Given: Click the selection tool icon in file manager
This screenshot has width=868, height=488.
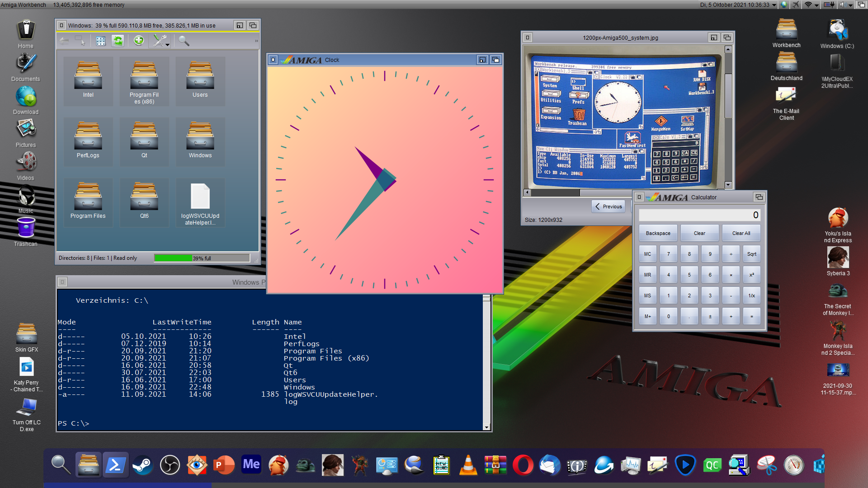Looking at the screenshot, I should pyautogui.click(x=80, y=41).
